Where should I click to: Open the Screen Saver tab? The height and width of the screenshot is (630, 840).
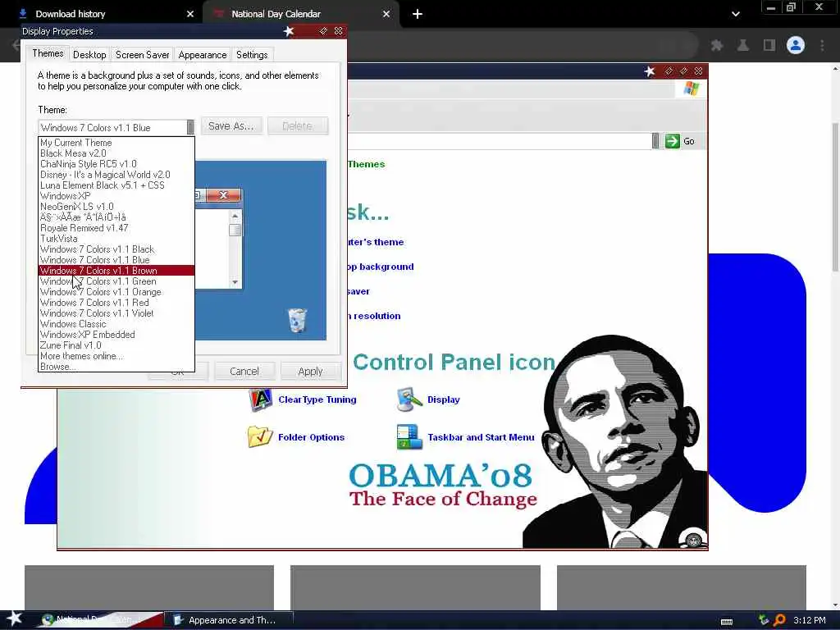click(x=143, y=55)
